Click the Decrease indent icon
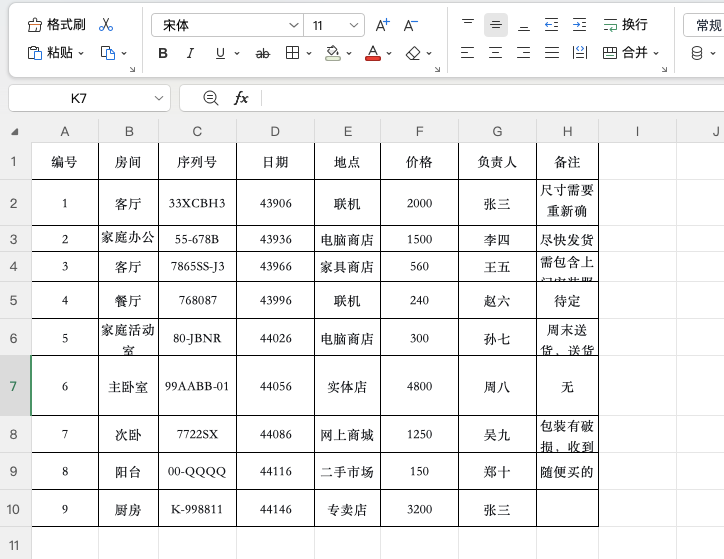724x559 pixels. coord(551,25)
